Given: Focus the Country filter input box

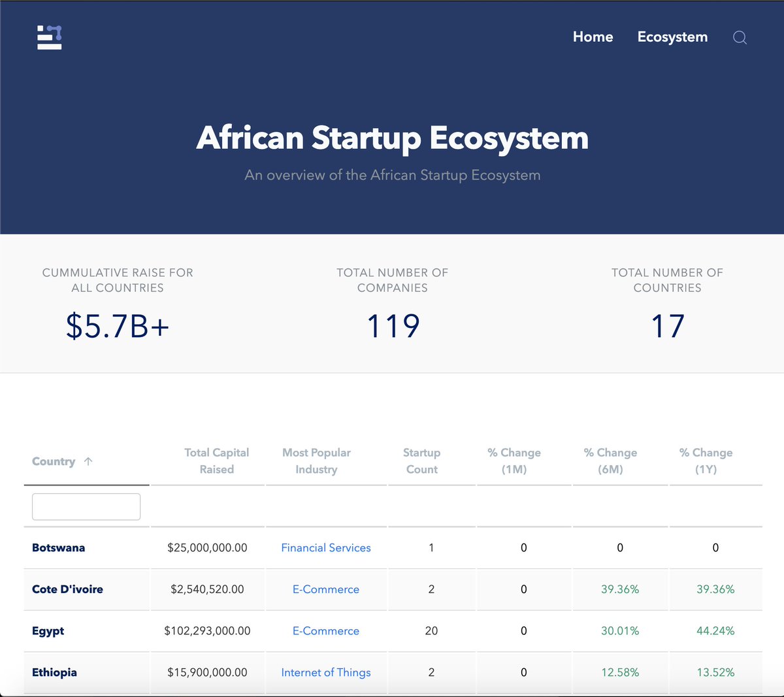Looking at the screenshot, I should point(86,507).
